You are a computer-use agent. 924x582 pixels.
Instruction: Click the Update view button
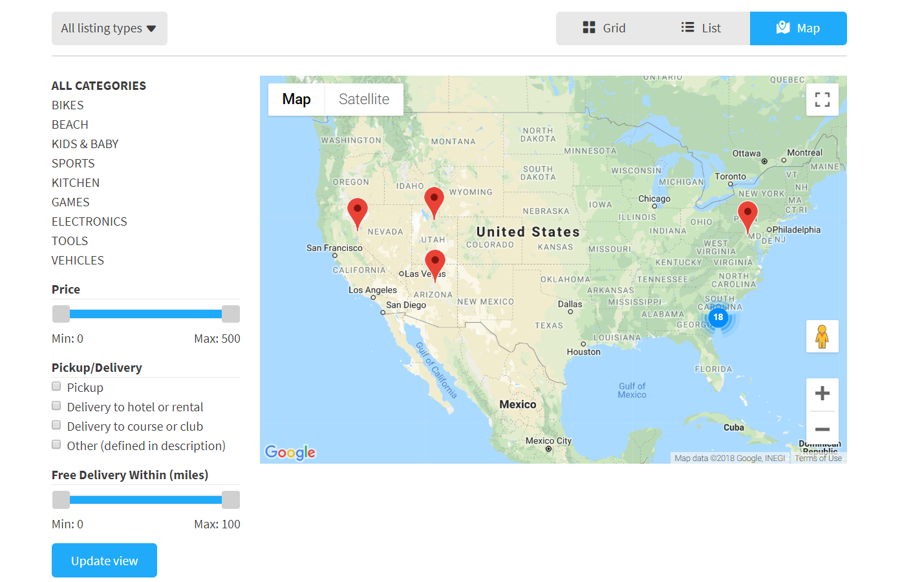tap(104, 561)
